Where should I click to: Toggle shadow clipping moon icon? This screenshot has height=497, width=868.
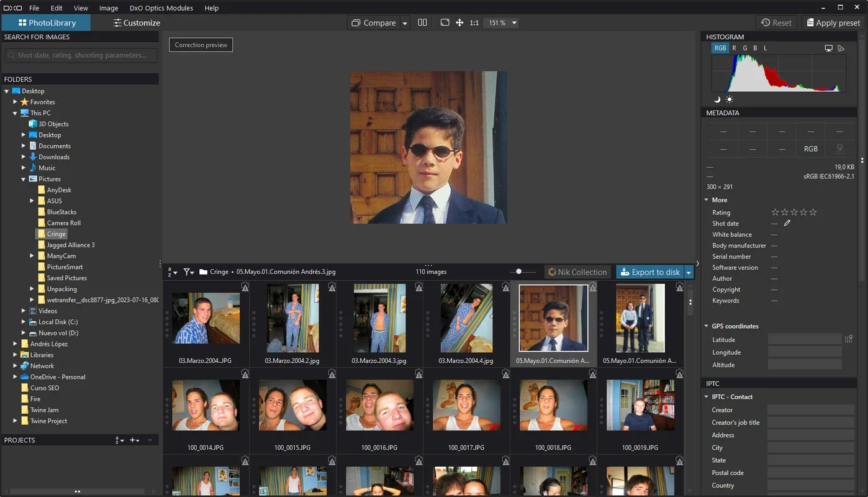point(717,99)
